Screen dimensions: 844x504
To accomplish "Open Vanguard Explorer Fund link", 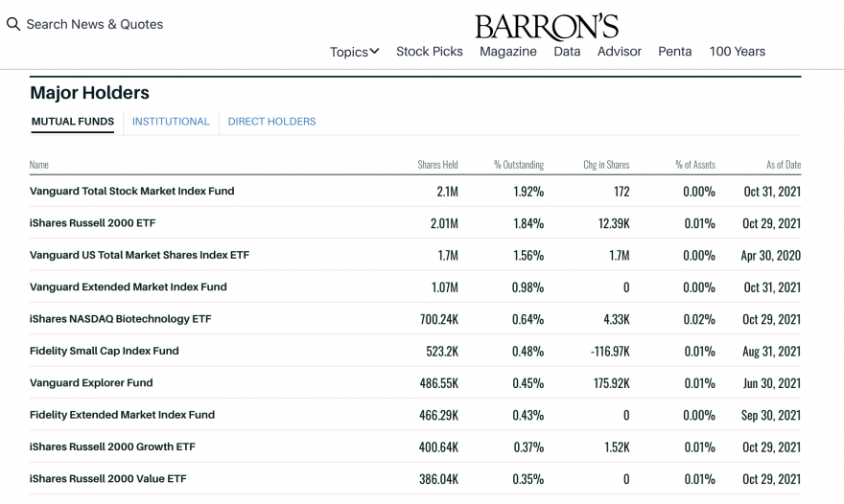I will [91, 382].
